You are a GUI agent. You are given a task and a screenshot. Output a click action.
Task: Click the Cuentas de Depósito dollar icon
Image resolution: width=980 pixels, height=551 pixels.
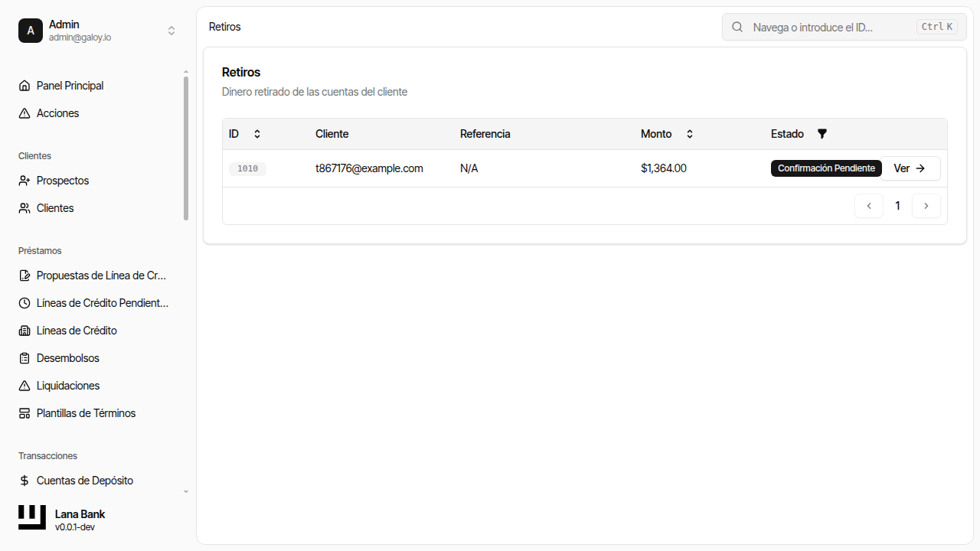coord(24,481)
